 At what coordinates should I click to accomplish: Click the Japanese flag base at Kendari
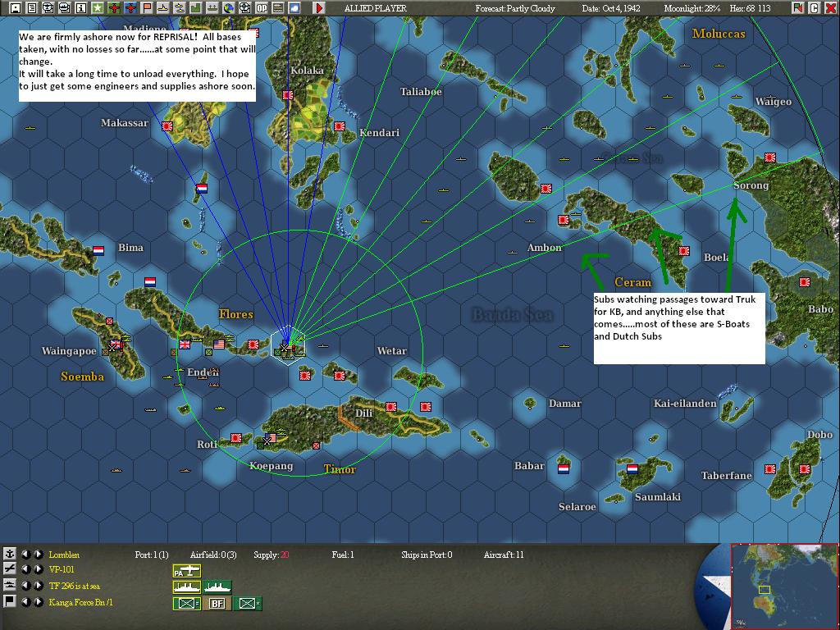339,126
